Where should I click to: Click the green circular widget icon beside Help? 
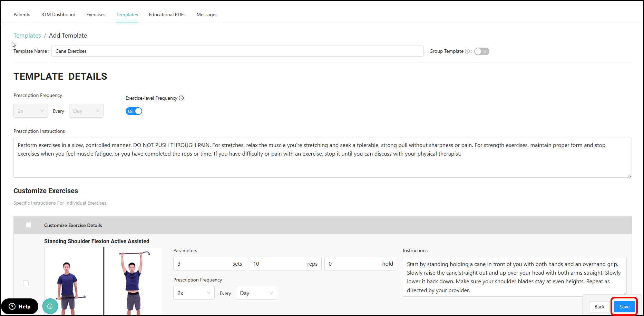tap(50, 306)
